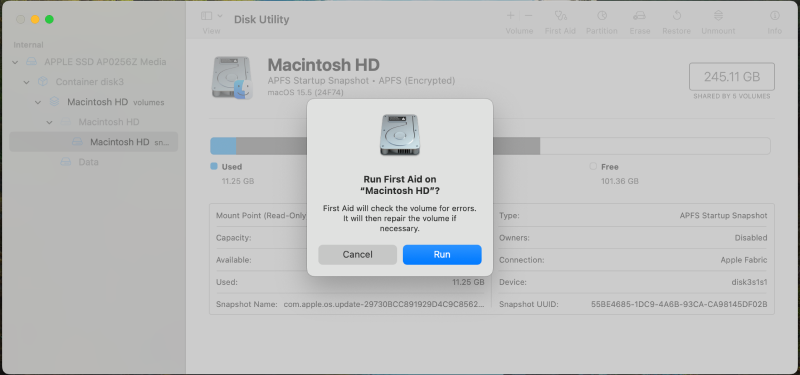
Task: Select the Macintosh HD snapshot row
Action: (x=93, y=142)
